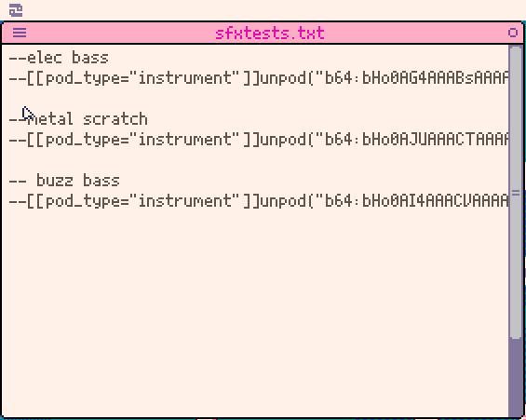Place cursor on the "--elec bass" line
526x420 pixels.
click(59, 58)
